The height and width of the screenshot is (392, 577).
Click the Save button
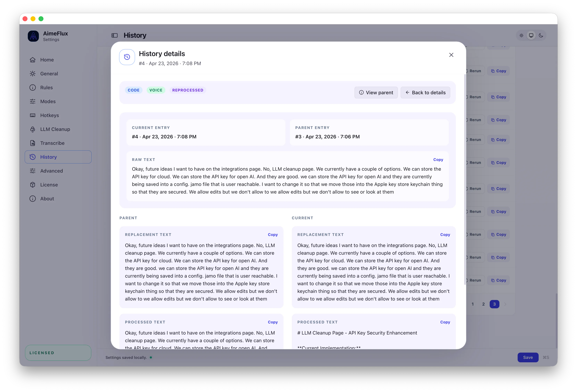pos(528,357)
